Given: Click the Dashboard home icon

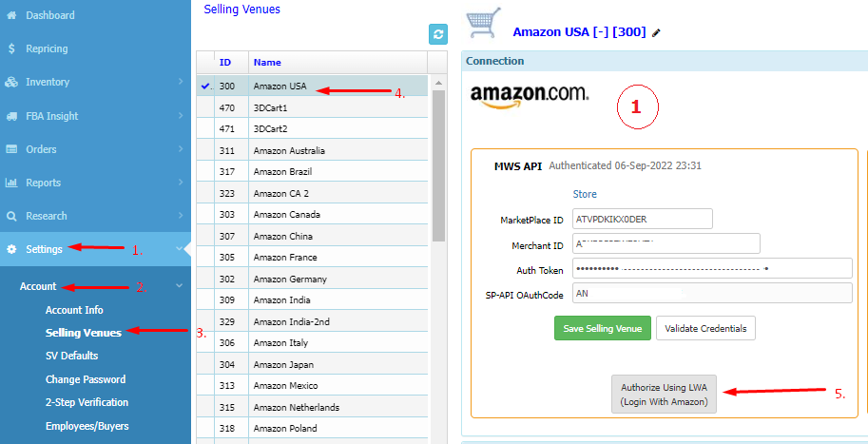Looking at the screenshot, I should pos(11,15).
